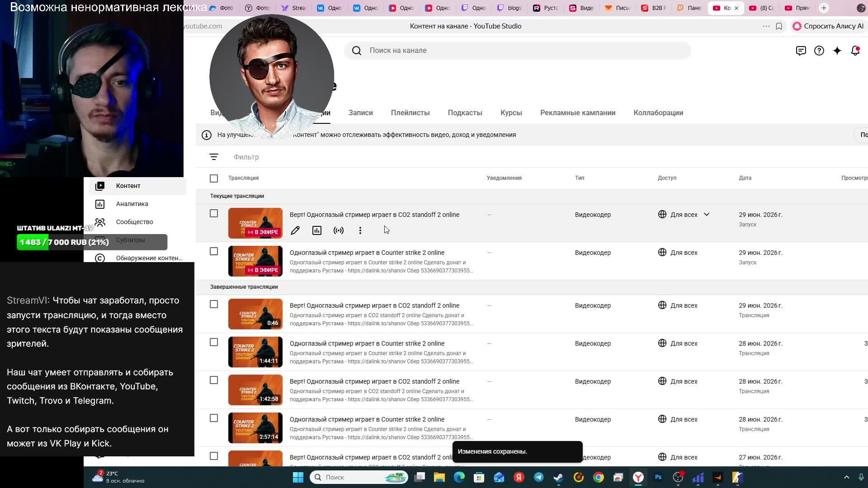
Task: Open Контент in the sidebar
Action: coord(137,186)
